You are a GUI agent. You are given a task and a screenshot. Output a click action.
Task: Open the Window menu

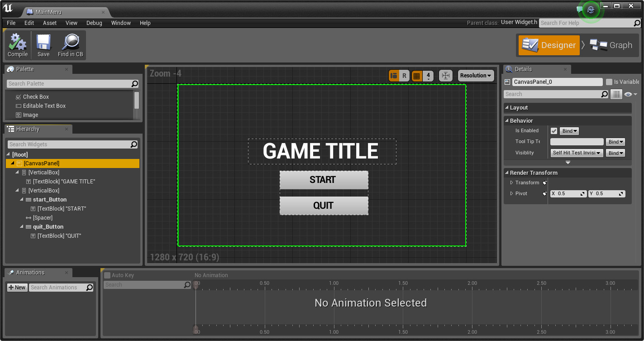121,23
